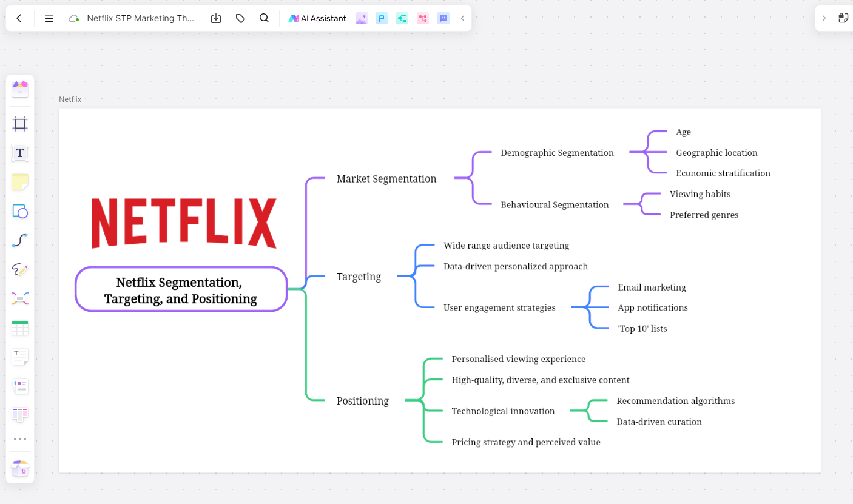
Task: Select the image cards tool in sidebar
Action: pyautogui.click(x=20, y=386)
